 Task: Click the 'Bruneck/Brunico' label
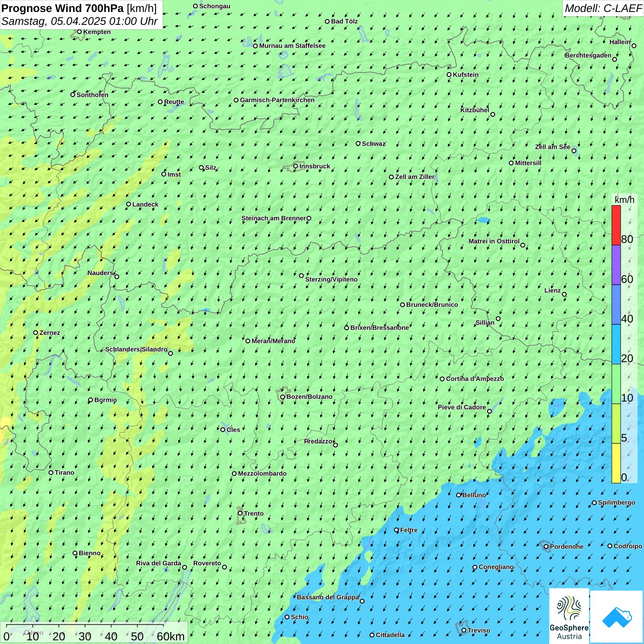432,305
